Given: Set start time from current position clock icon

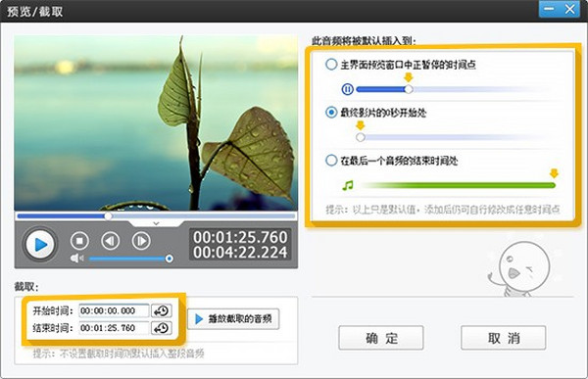Looking at the screenshot, I should tap(162, 310).
